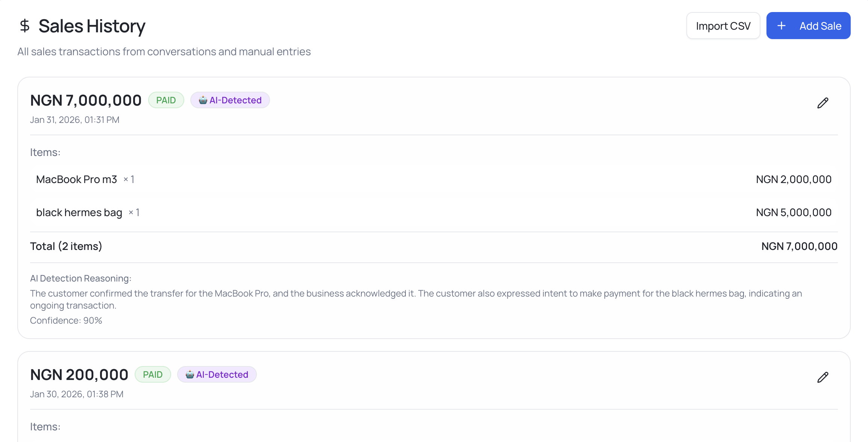Click the dollar sign icon beside Sales History
The width and height of the screenshot is (868, 442).
pyautogui.click(x=24, y=26)
